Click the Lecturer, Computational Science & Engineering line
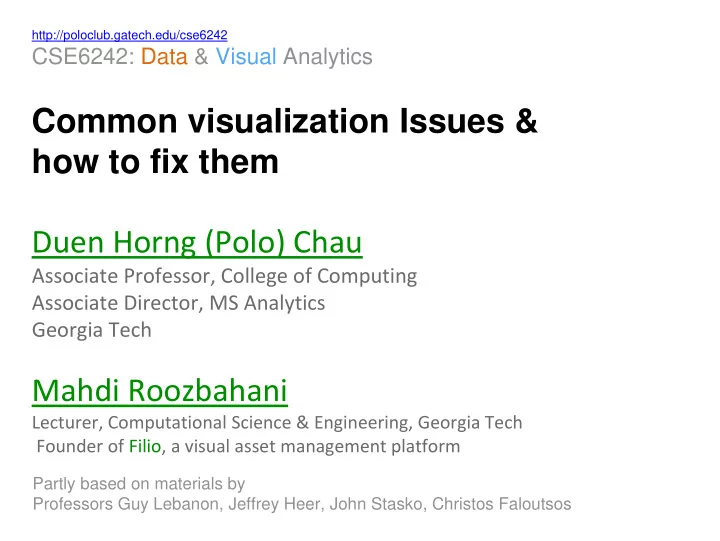Image resolution: width=720 pixels, height=541 pixels. (277, 423)
